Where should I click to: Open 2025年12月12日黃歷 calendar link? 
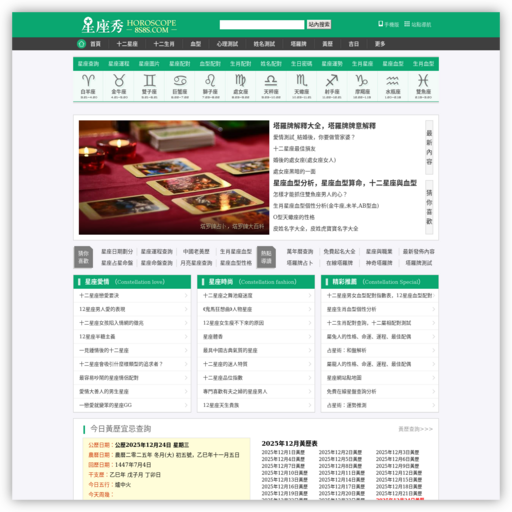pyautogui.click(x=399, y=473)
